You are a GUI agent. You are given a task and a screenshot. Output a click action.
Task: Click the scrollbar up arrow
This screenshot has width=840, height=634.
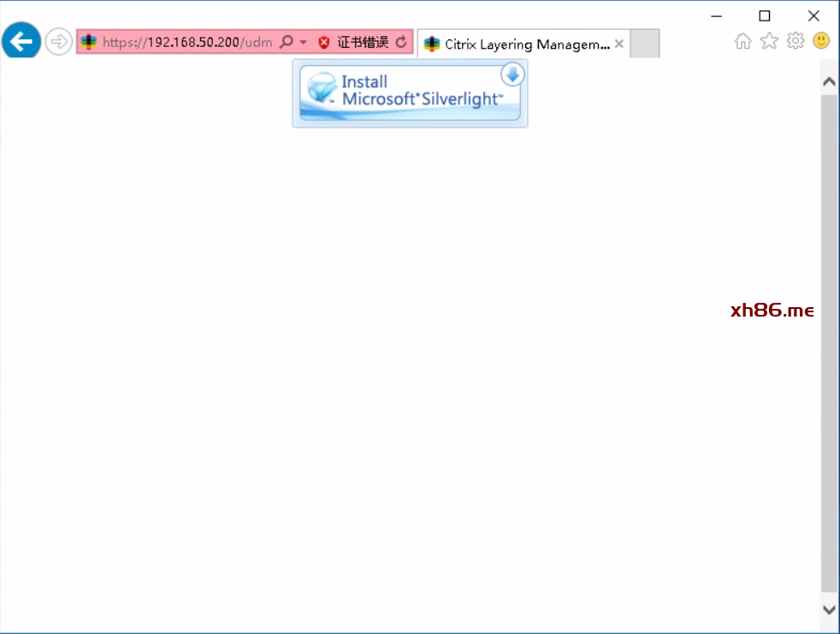[x=829, y=82]
